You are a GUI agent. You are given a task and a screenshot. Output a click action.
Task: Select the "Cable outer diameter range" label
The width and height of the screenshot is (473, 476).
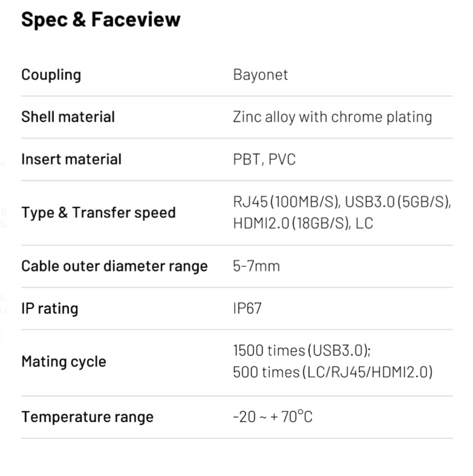114,266
